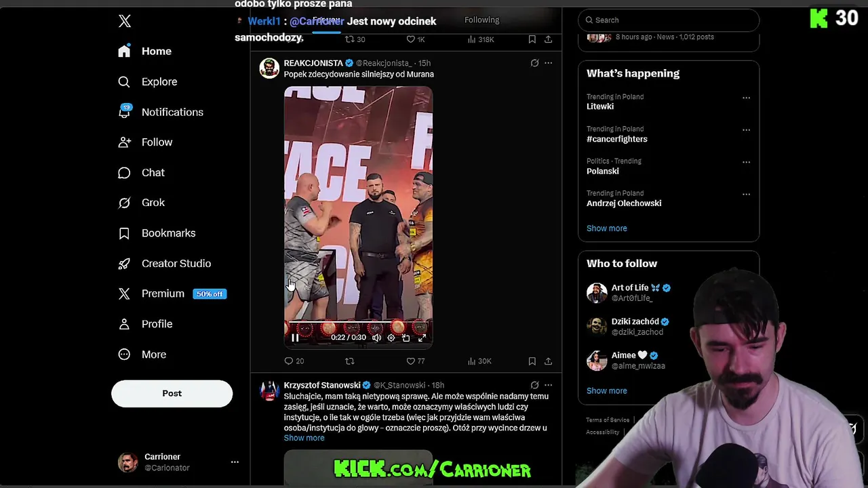Open Creator Studio rocket item

pos(164,264)
